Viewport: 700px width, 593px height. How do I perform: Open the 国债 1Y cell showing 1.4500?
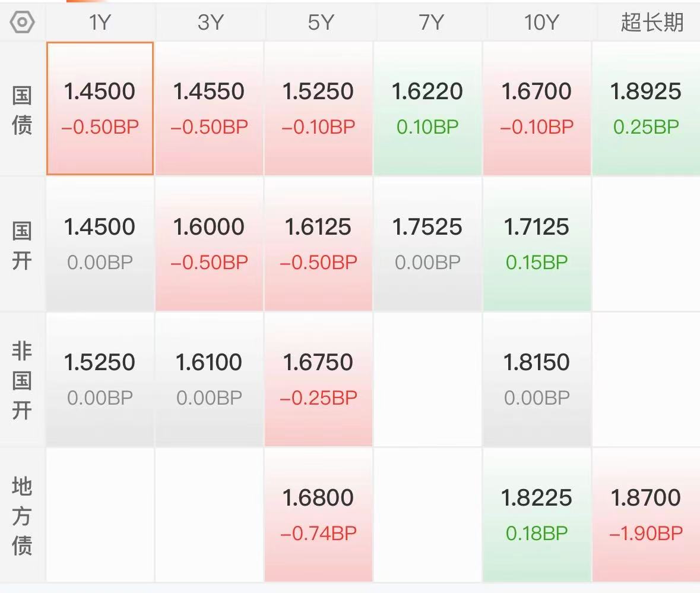pyautogui.click(x=100, y=109)
